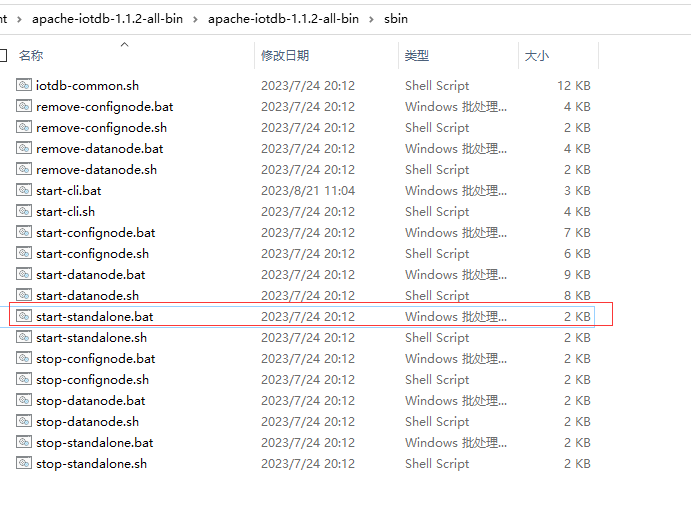Click the stop-standalone.bat file icon
691x511 pixels.
pyautogui.click(x=24, y=442)
